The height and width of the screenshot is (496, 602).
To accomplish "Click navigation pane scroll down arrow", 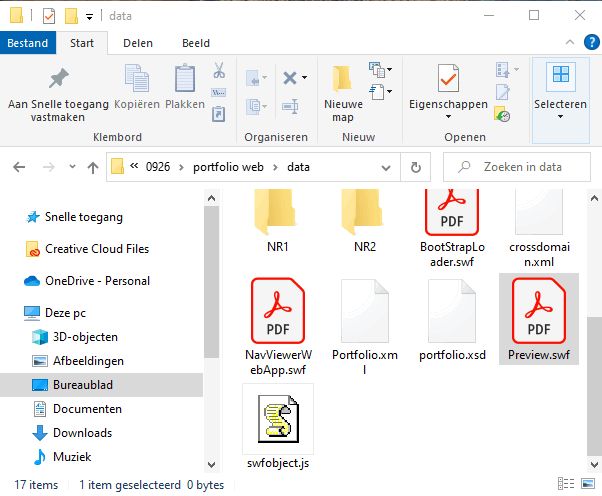I will click(x=212, y=465).
